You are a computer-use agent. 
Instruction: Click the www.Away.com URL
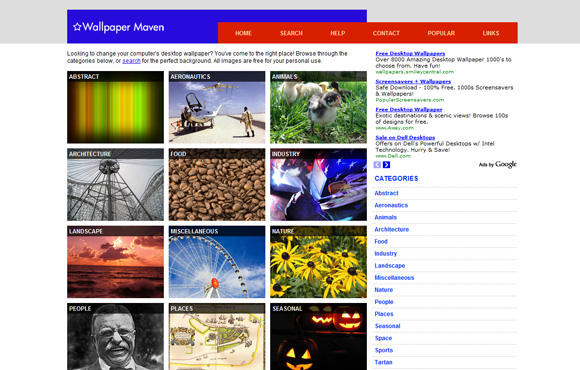[x=394, y=128]
